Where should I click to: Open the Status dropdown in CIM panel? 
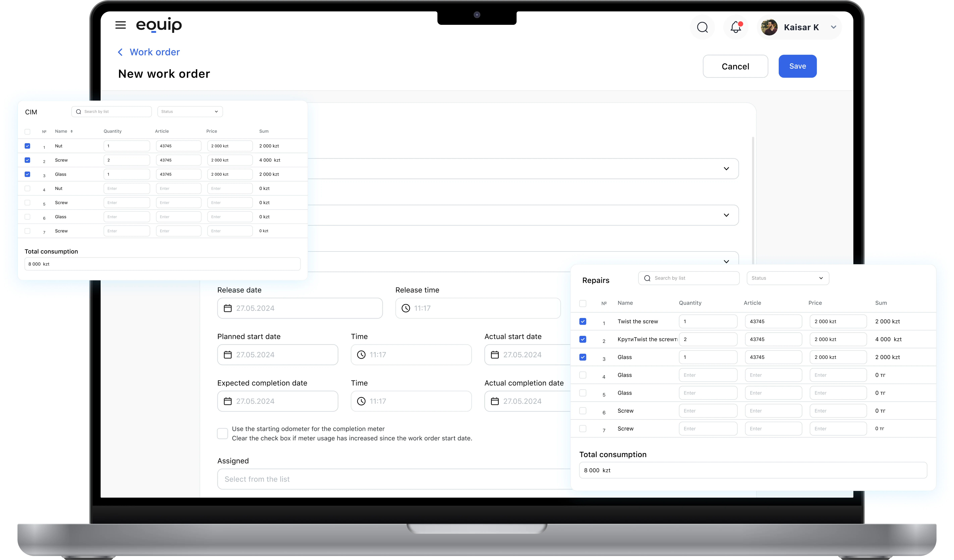tap(190, 112)
